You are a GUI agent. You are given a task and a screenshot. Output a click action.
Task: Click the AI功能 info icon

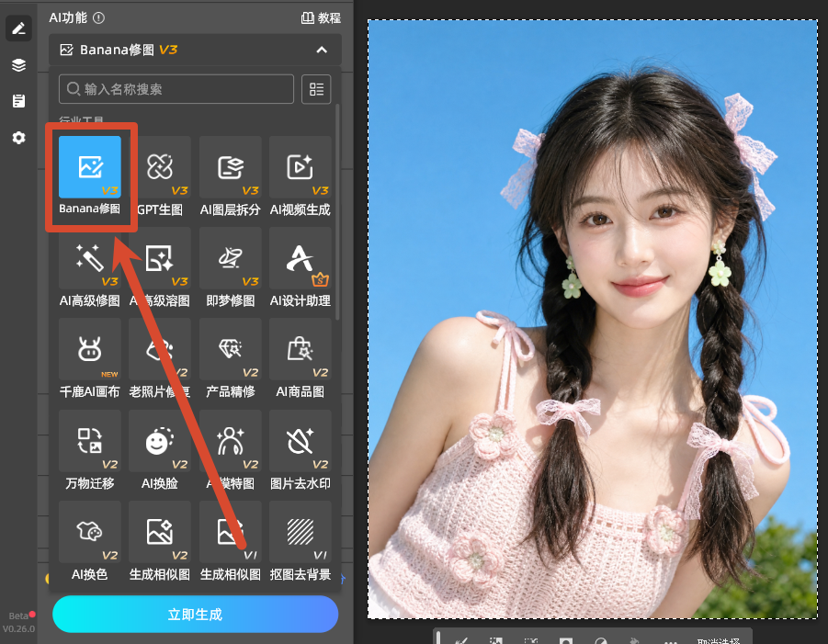coord(98,18)
